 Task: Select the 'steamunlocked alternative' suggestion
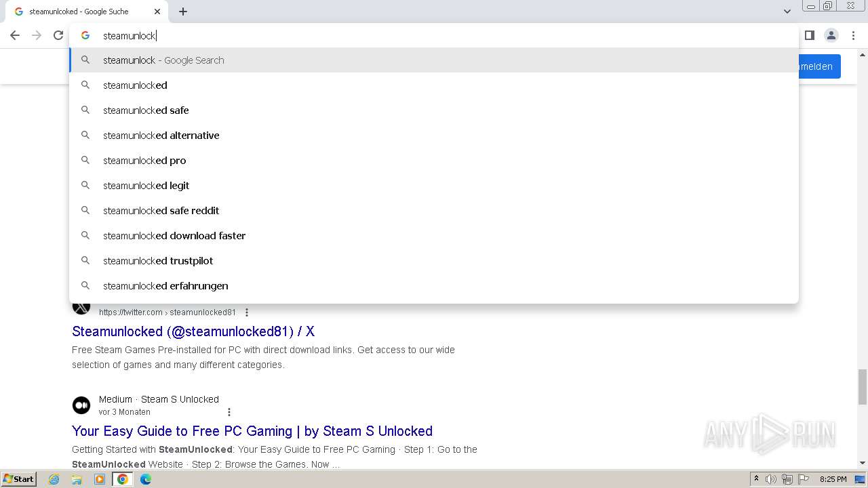[434, 136]
